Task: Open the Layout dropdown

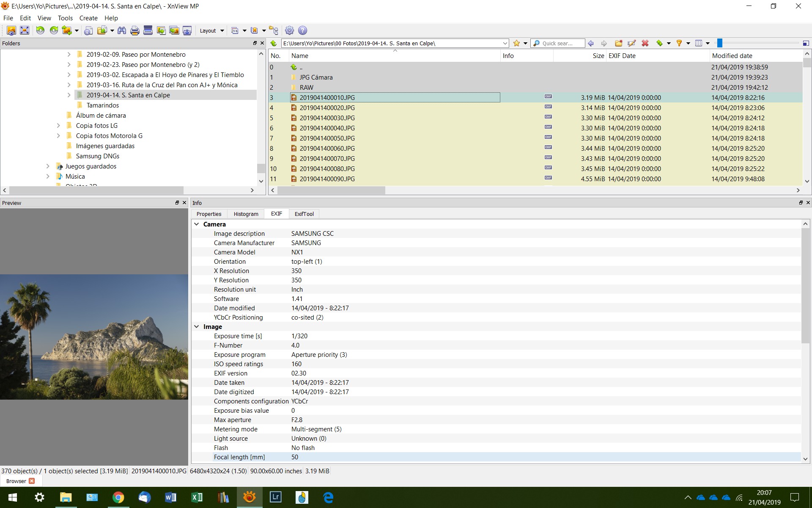Action: click(x=211, y=30)
